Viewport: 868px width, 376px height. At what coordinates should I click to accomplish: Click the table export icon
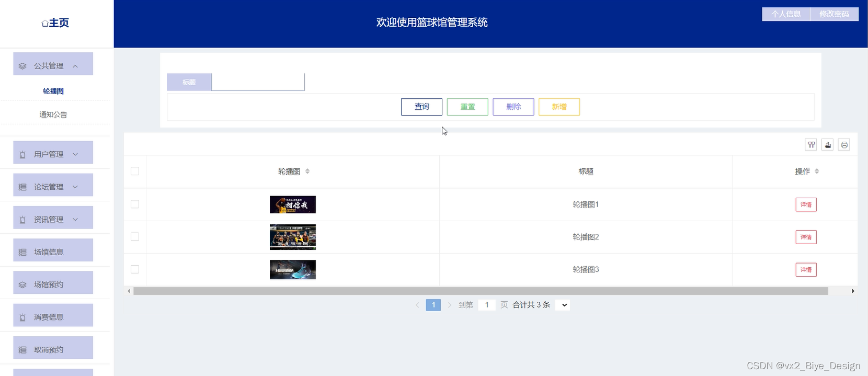click(x=828, y=145)
